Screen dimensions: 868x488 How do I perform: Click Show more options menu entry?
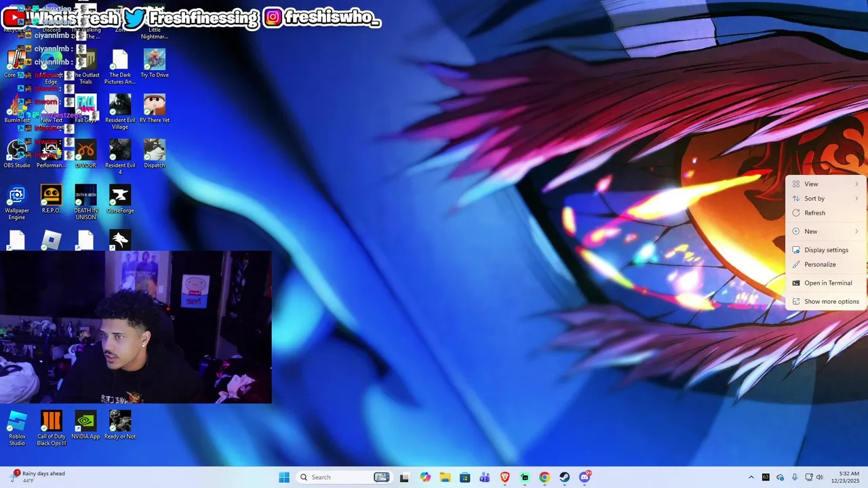826,302
